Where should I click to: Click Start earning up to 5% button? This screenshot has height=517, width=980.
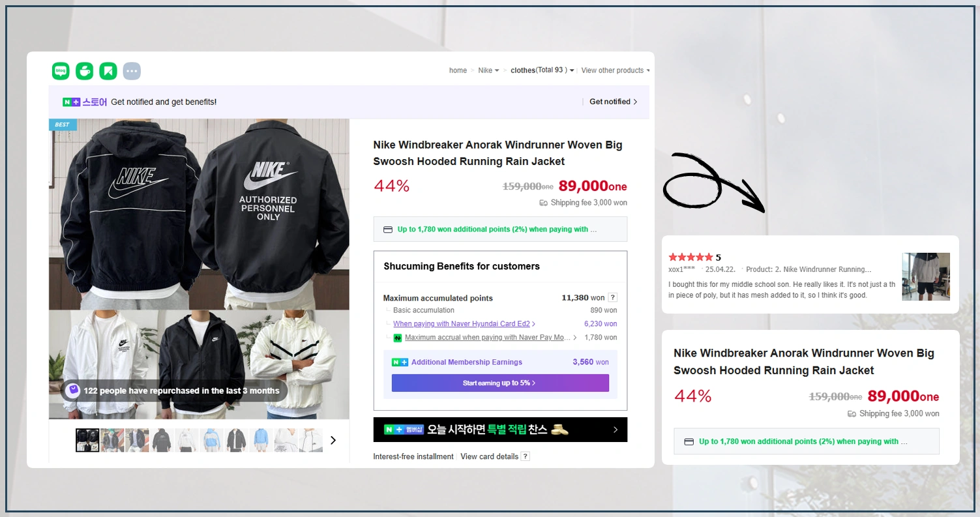499,383
